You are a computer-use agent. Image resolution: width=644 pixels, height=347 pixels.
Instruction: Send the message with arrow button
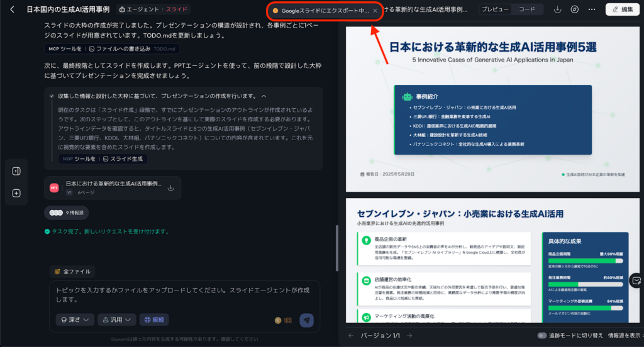pyautogui.click(x=306, y=320)
